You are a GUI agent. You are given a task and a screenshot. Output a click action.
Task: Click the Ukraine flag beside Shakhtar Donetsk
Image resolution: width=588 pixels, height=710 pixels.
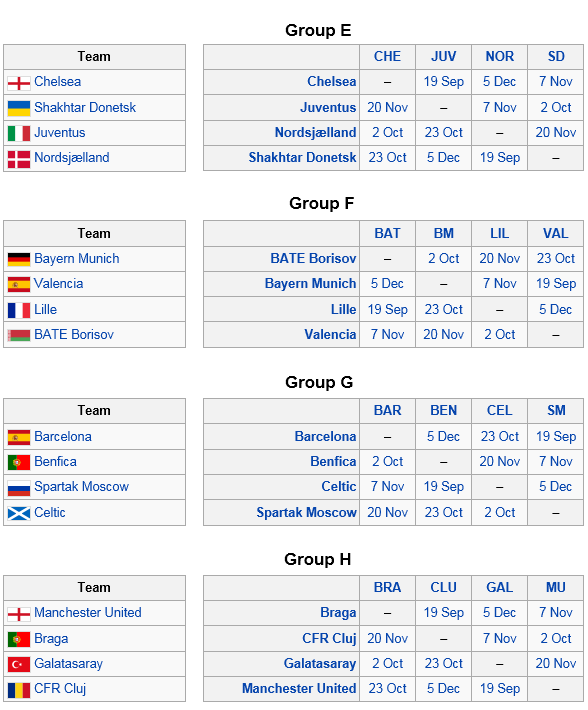pos(19,109)
